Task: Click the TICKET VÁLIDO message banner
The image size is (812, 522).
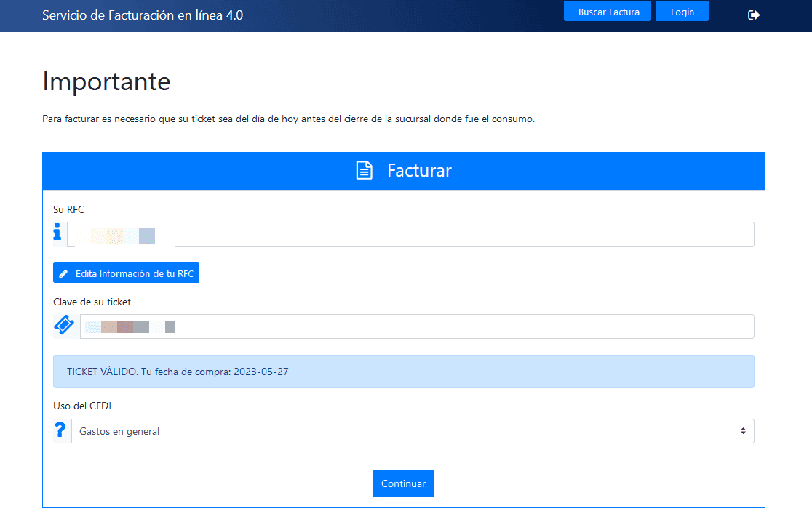Action: click(403, 372)
